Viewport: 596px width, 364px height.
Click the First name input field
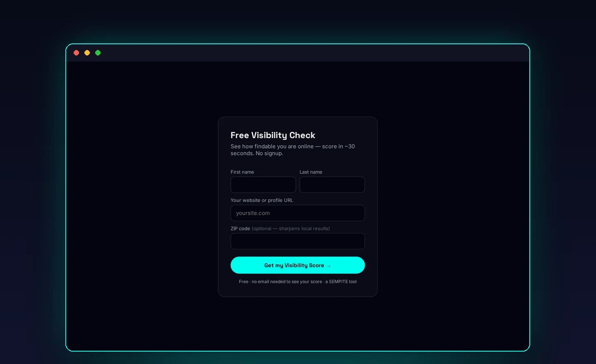[263, 184]
